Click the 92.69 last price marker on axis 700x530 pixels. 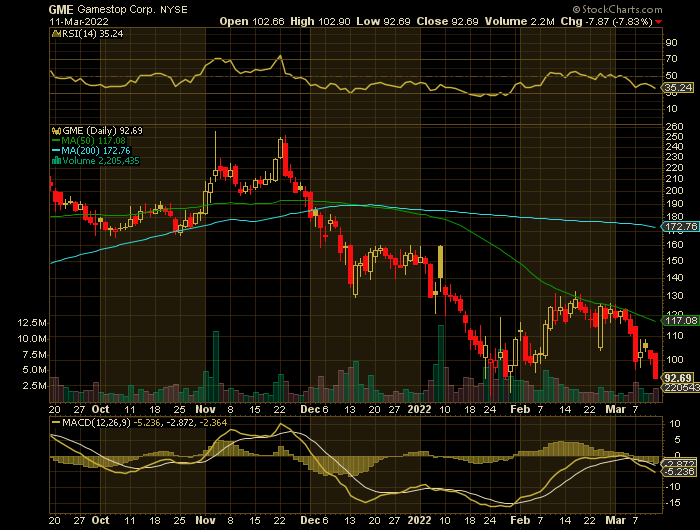point(679,378)
